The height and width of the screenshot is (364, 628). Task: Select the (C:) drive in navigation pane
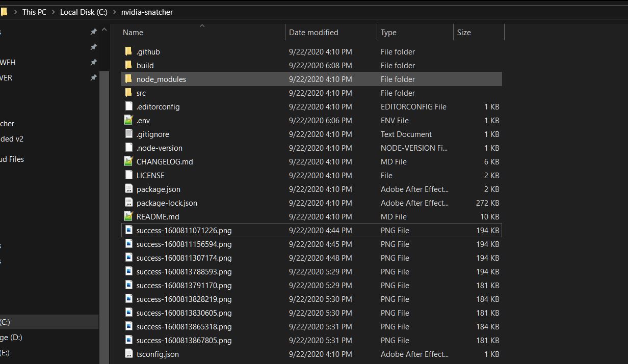[x=49, y=322]
